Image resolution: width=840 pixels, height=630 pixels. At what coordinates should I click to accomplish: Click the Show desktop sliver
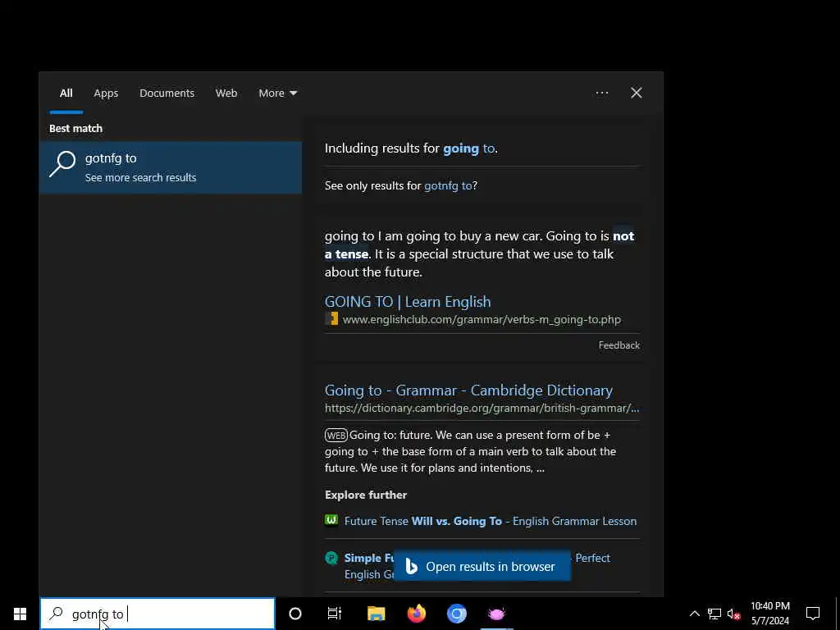coord(838,614)
